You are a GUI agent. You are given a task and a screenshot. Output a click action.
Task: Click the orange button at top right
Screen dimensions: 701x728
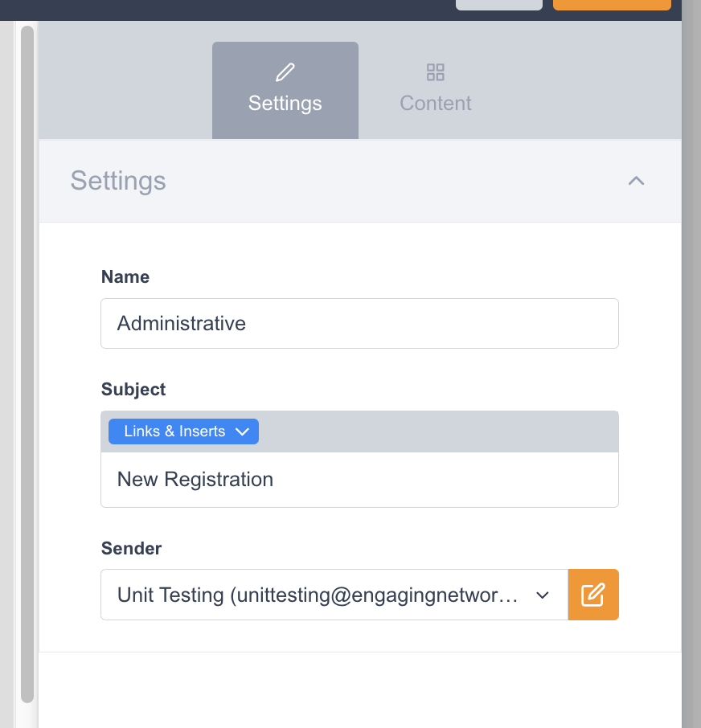[x=612, y=4]
